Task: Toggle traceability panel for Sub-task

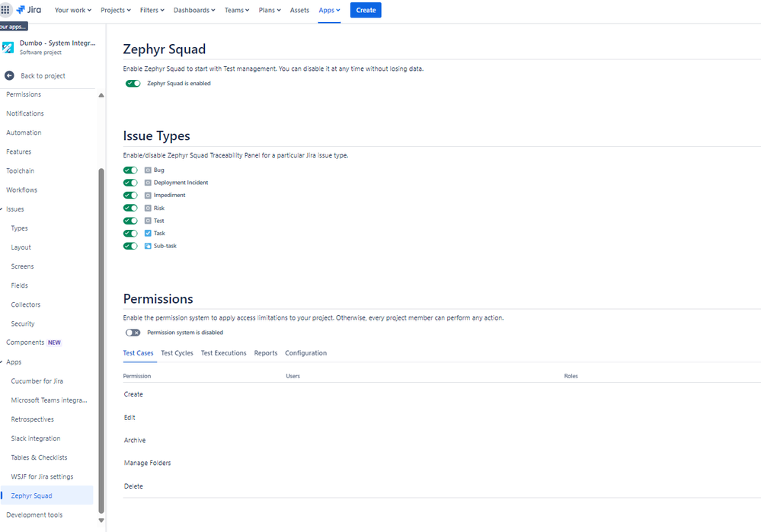Action: click(x=130, y=246)
